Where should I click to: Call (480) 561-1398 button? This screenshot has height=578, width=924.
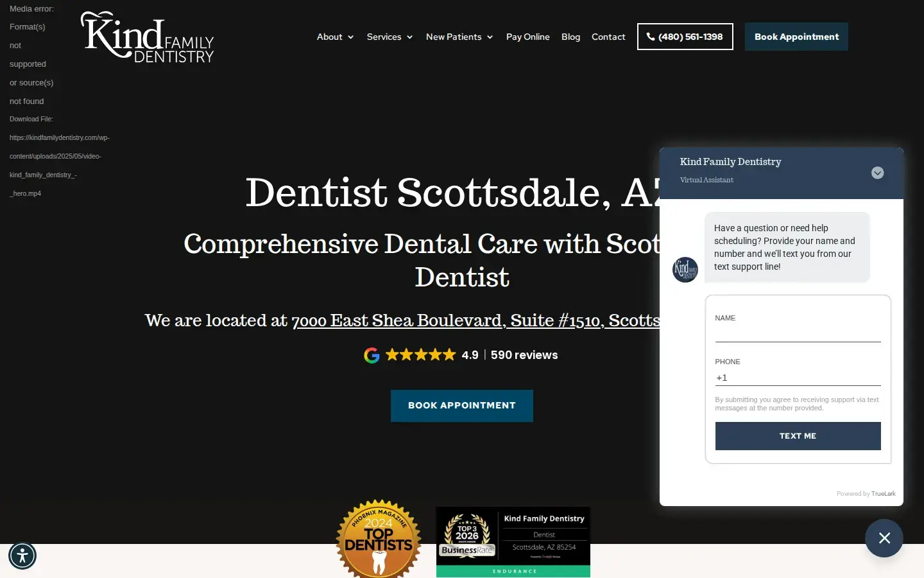pos(685,37)
